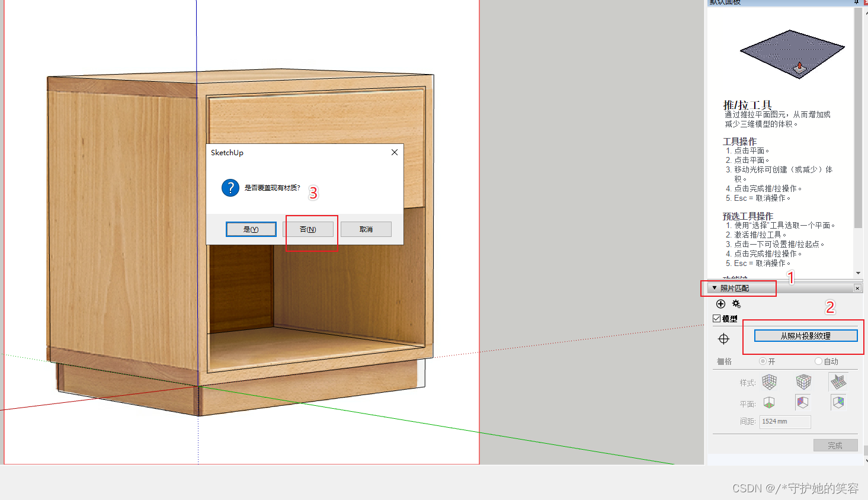
Task: Select the green/blue plane icon
Action: [x=838, y=403]
